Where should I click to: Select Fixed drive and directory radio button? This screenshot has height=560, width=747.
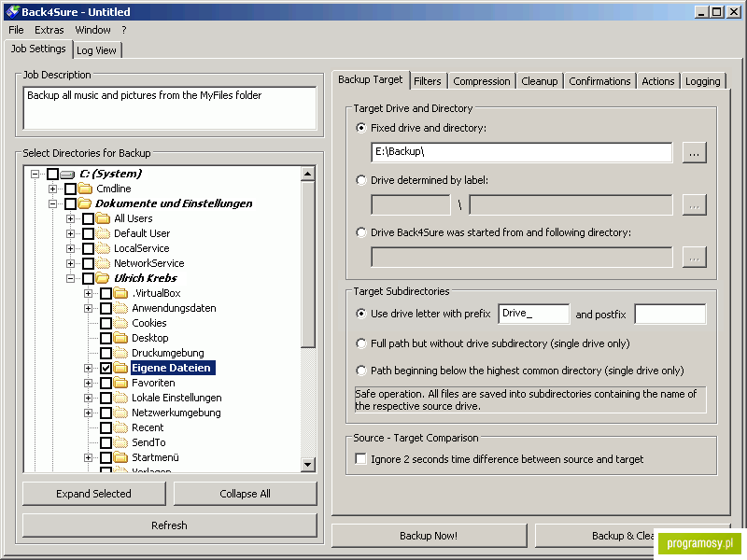(x=361, y=128)
